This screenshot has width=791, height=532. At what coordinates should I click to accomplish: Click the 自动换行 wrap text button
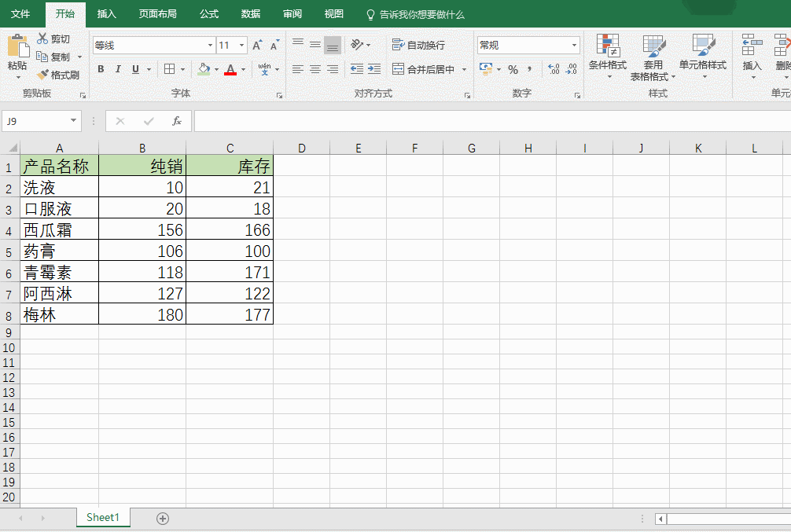[x=418, y=45]
